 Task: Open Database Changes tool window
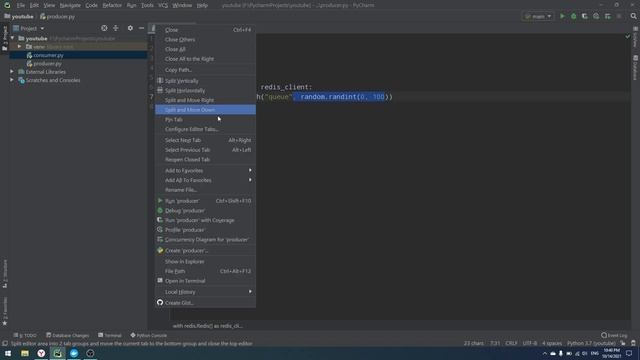pyautogui.click(x=67, y=335)
